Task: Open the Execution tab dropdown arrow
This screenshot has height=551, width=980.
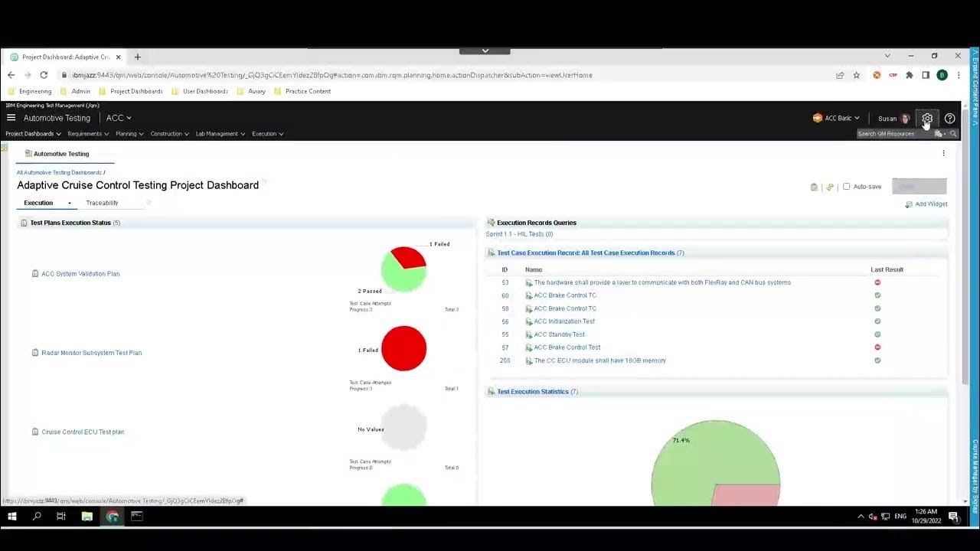Action: [x=69, y=204]
